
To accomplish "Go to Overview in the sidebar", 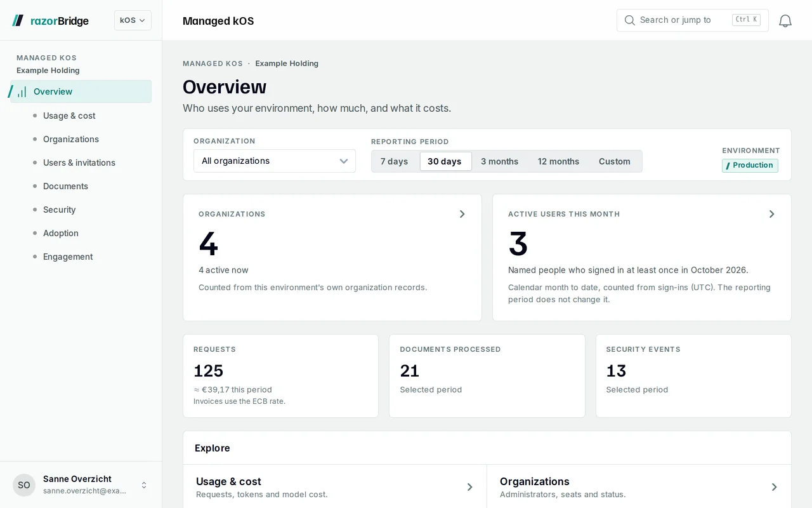I will click(x=81, y=91).
